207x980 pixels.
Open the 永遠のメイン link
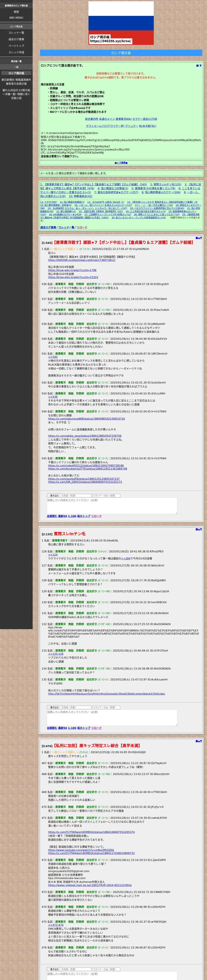tap(107, 119)
